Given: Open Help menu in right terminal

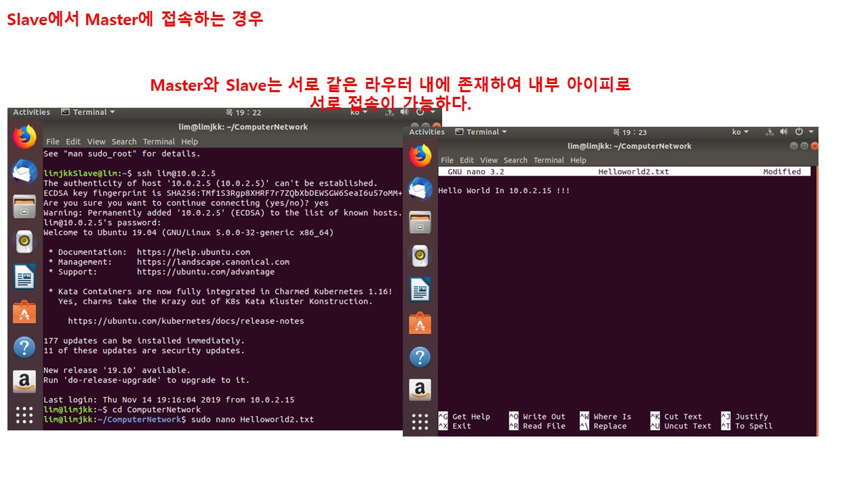Looking at the screenshot, I should (578, 160).
